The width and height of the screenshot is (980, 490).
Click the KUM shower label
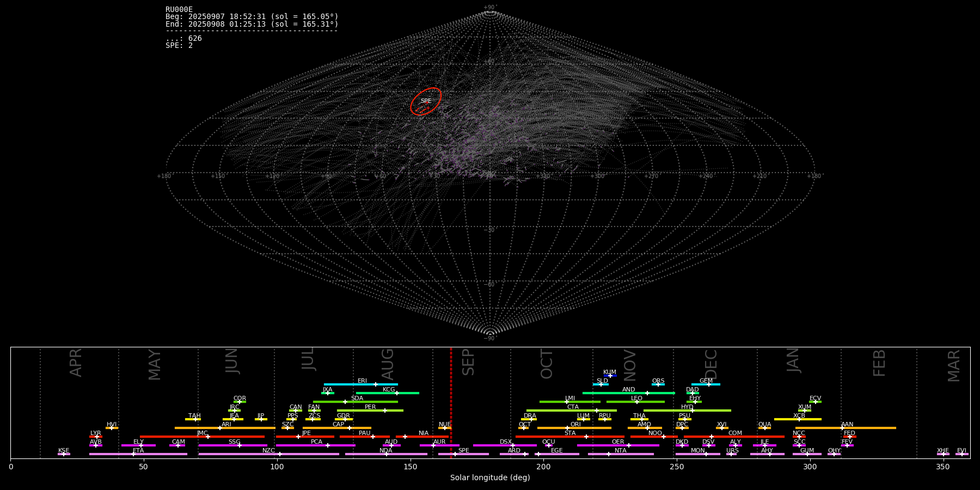(610, 372)
